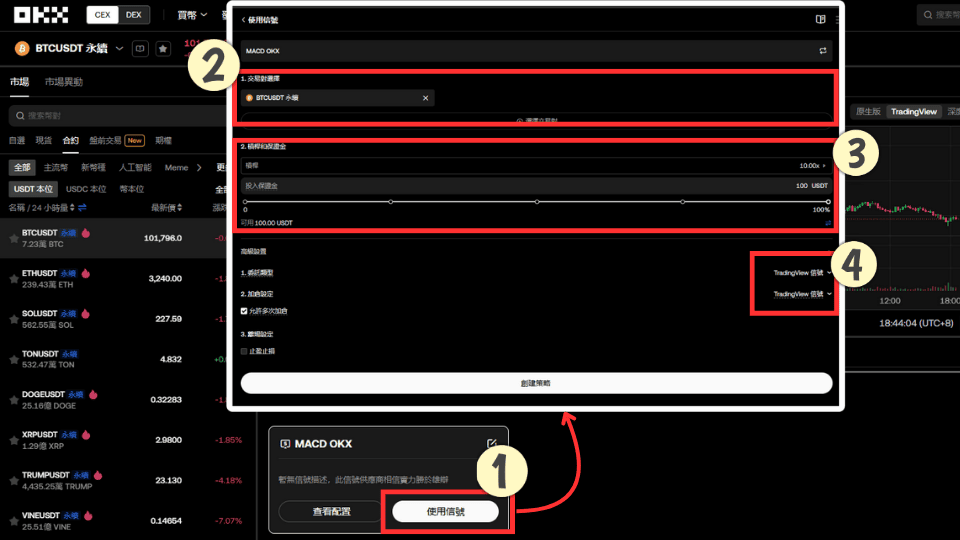Open the first TradingView 信號 dropdown
Viewport: 960px width, 540px height.
point(803,273)
